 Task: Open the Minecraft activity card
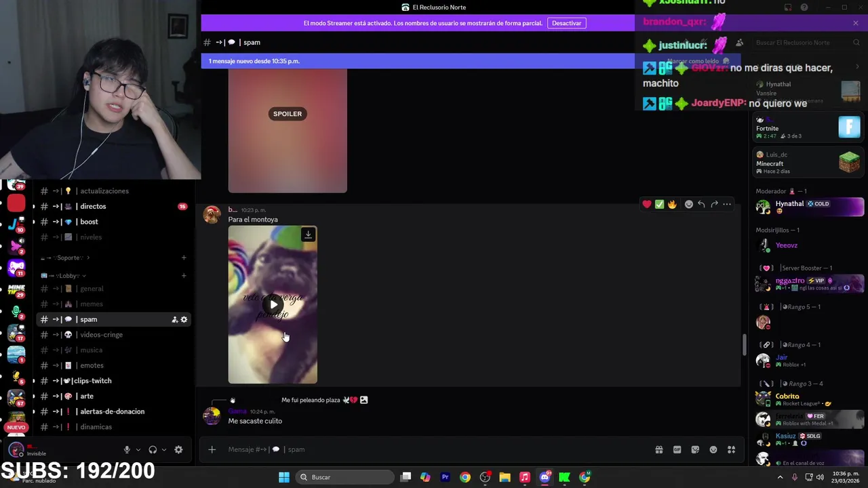pos(808,163)
